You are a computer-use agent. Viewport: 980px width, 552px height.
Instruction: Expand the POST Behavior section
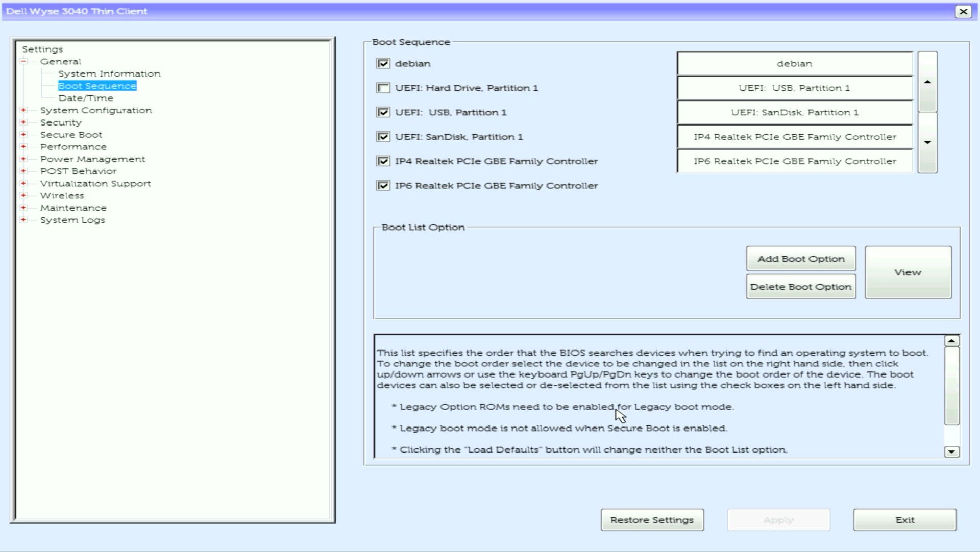(x=23, y=171)
